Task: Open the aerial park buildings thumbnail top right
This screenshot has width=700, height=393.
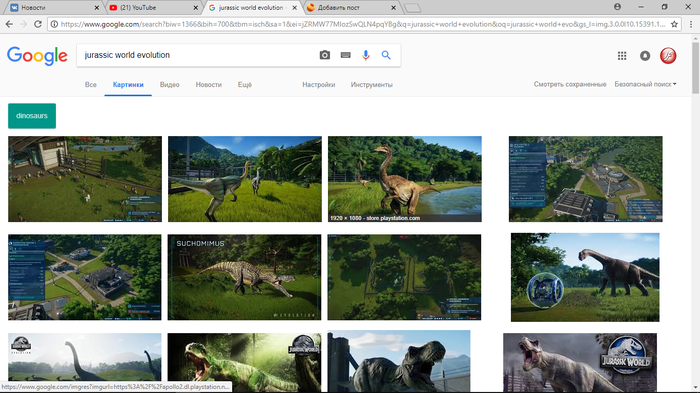Action: pos(586,179)
